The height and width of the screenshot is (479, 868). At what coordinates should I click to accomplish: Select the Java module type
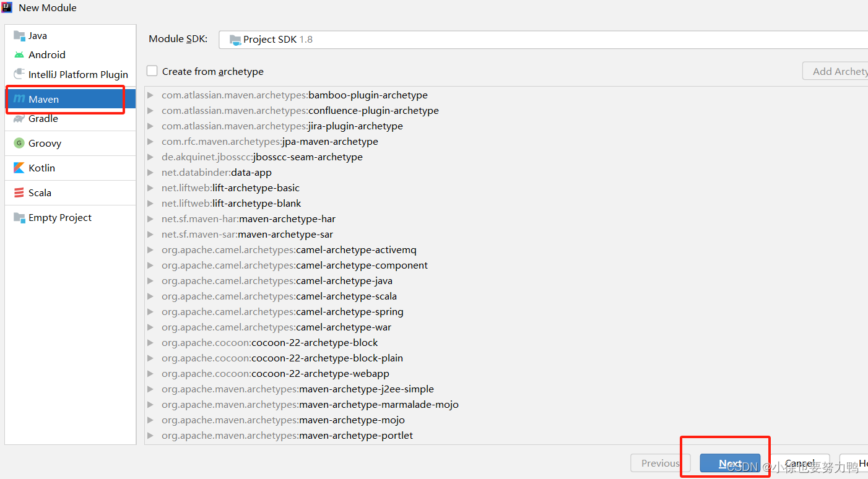click(71, 36)
